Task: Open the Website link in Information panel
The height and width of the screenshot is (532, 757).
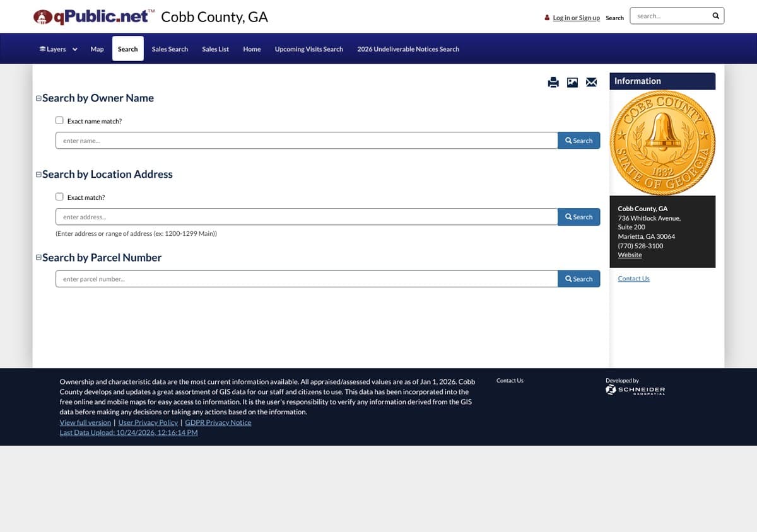Action: (x=630, y=255)
